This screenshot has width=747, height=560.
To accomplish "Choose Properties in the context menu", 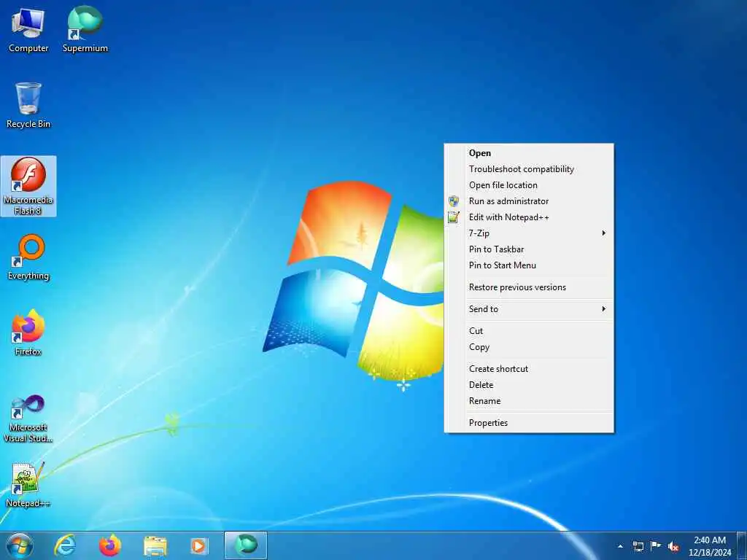I will 529,423.
